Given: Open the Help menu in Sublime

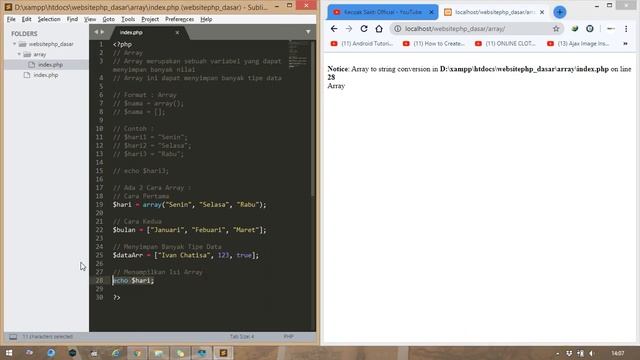Looking at the screenshot, I should [x=206, y=19].
